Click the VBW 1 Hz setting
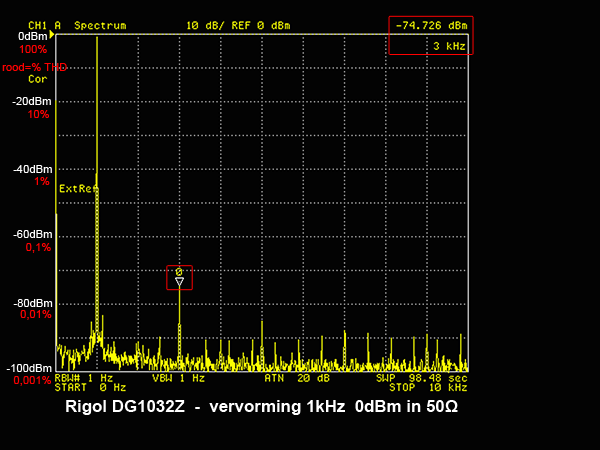 (x=179, y=378)
